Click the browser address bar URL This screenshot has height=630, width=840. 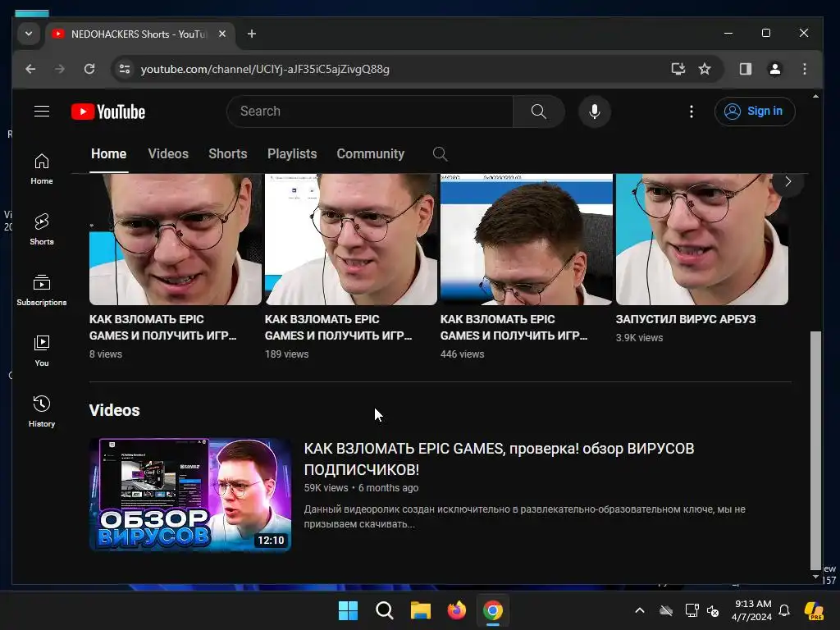pos(265,69)
